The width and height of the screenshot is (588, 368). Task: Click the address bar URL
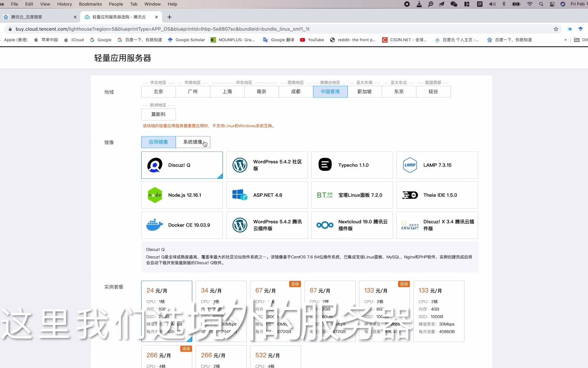163,29
